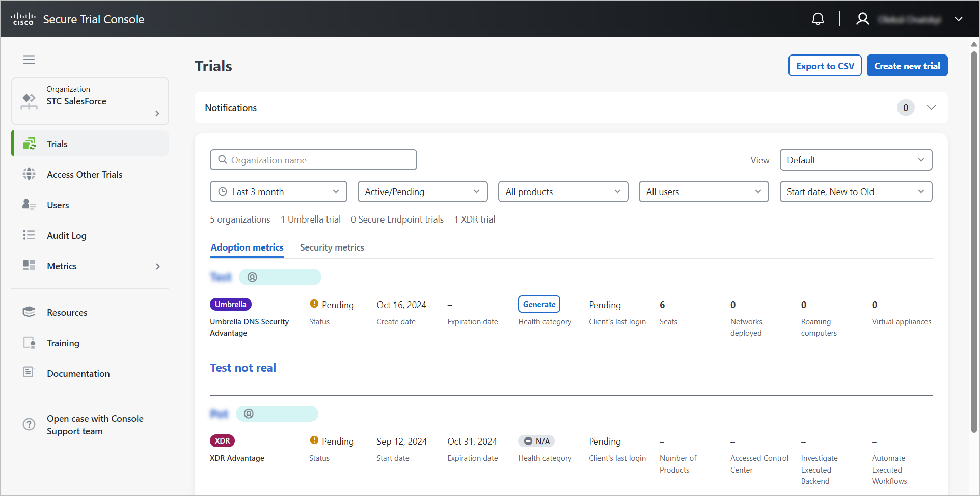Click the user profile icon

(x=863, y=19)
